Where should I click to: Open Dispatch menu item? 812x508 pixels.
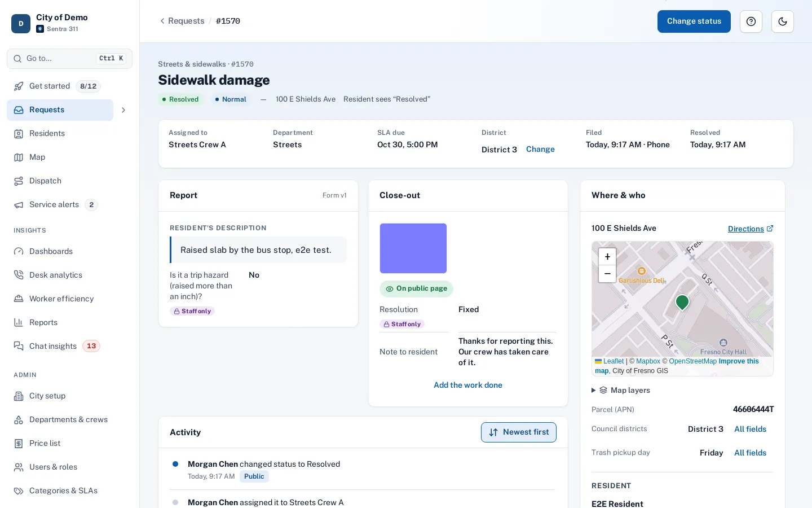[x=69, y=181]
